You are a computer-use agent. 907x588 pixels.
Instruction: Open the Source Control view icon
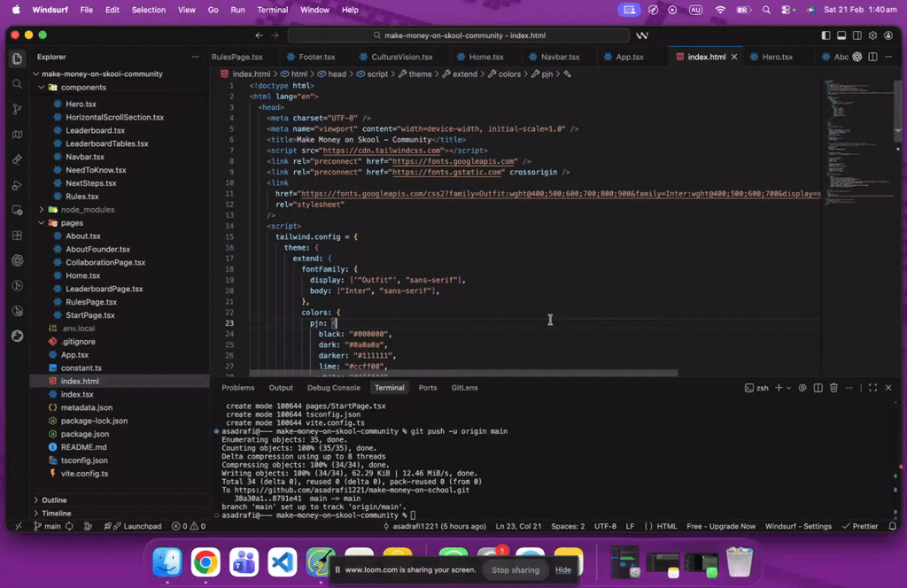click(x=18, y=109)
